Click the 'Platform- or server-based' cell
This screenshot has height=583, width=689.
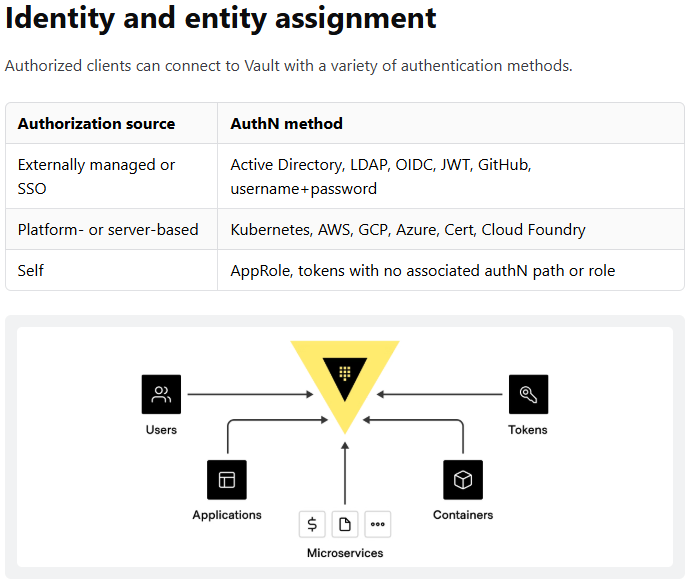[x=112, y=229]
